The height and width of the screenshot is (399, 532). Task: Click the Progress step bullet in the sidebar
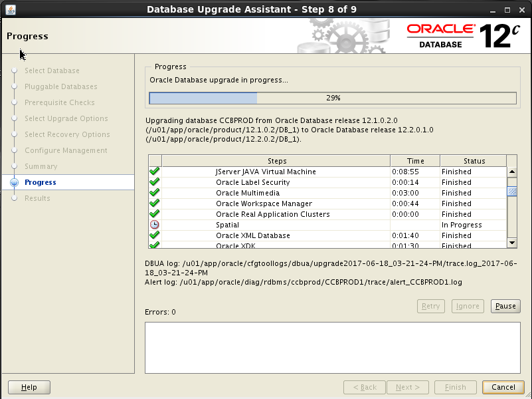[x=14, y=182]
